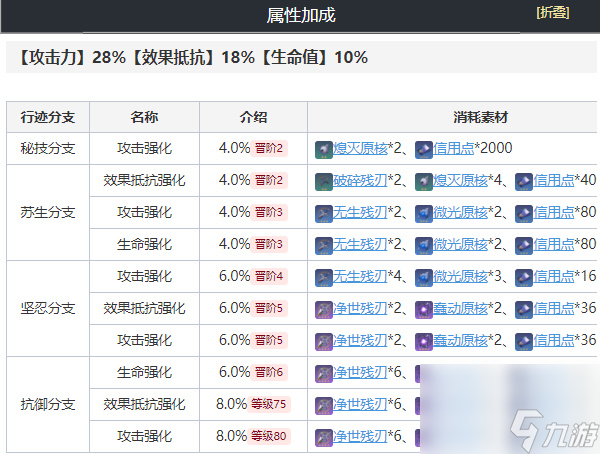The image size is (600, 454).
Task: Click 净世残刃 icon in 晋阶6 row
Action: [x=324, y=374]
